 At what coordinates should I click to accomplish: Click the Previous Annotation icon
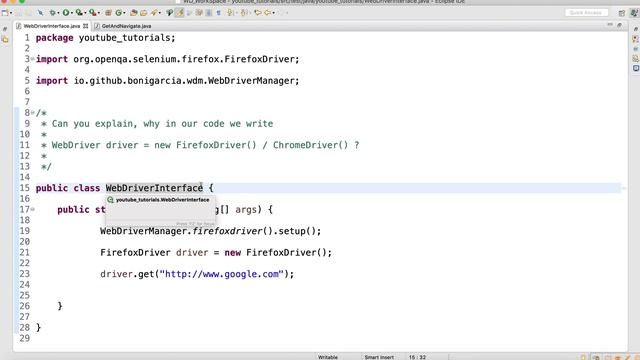click(x=244, y=13)
